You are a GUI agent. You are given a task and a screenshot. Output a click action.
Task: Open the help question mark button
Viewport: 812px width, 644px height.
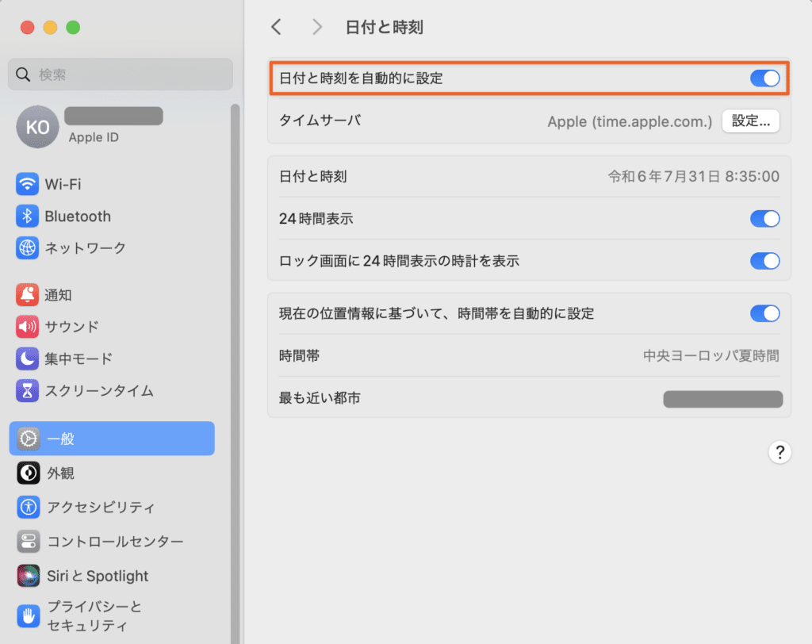[x=780, y=452]
